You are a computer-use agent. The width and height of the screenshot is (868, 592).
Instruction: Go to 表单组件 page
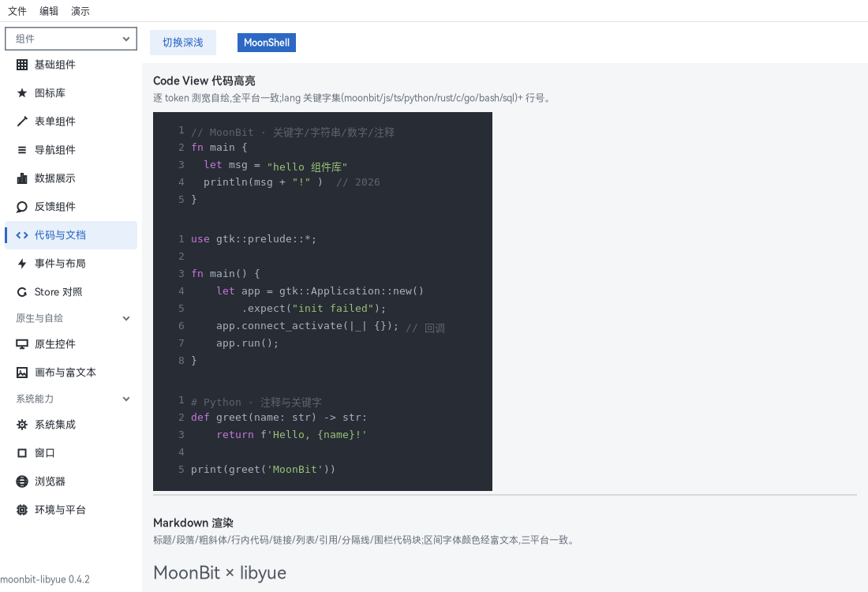coord(71,122)
